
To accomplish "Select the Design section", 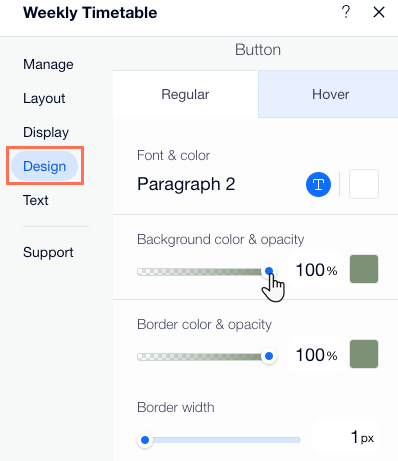I will [x=44, y=166].
